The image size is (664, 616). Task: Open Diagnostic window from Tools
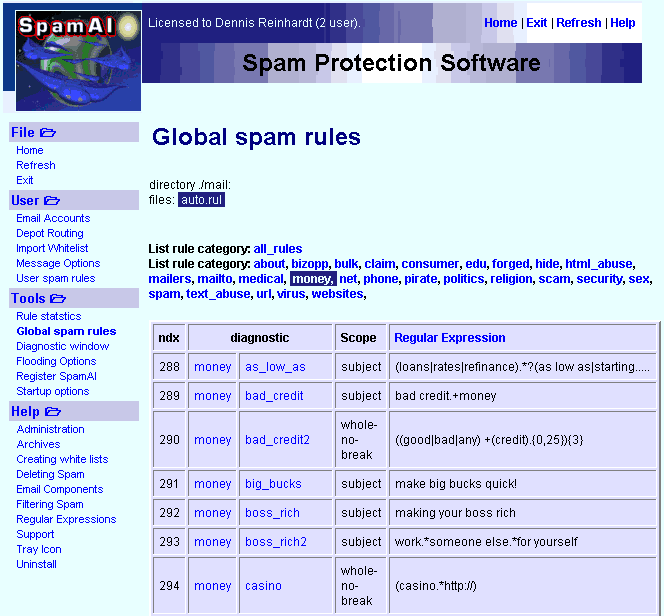[x=63, y=346]
